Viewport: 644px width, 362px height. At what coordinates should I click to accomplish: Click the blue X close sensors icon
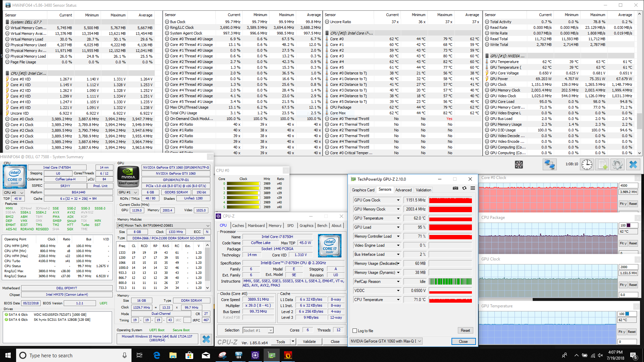point(633,165)
